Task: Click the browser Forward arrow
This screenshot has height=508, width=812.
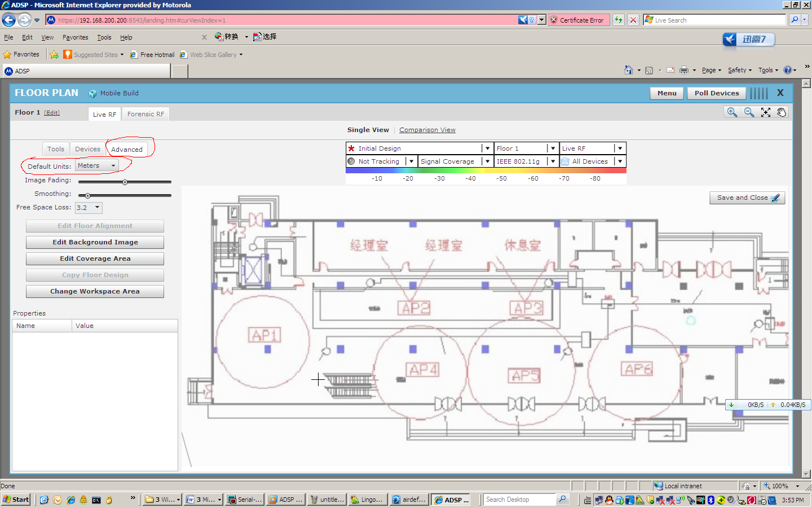Action: (x=24, y=20)
